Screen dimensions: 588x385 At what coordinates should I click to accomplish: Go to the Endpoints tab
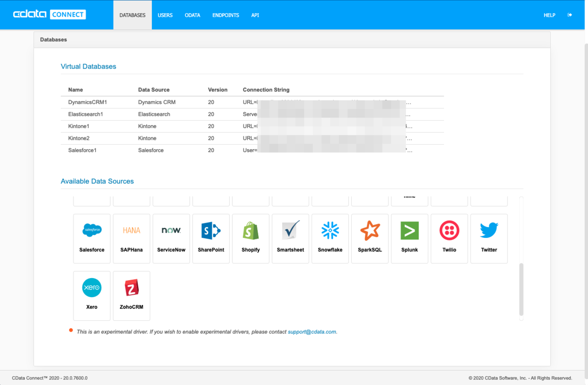click(226, 15)
